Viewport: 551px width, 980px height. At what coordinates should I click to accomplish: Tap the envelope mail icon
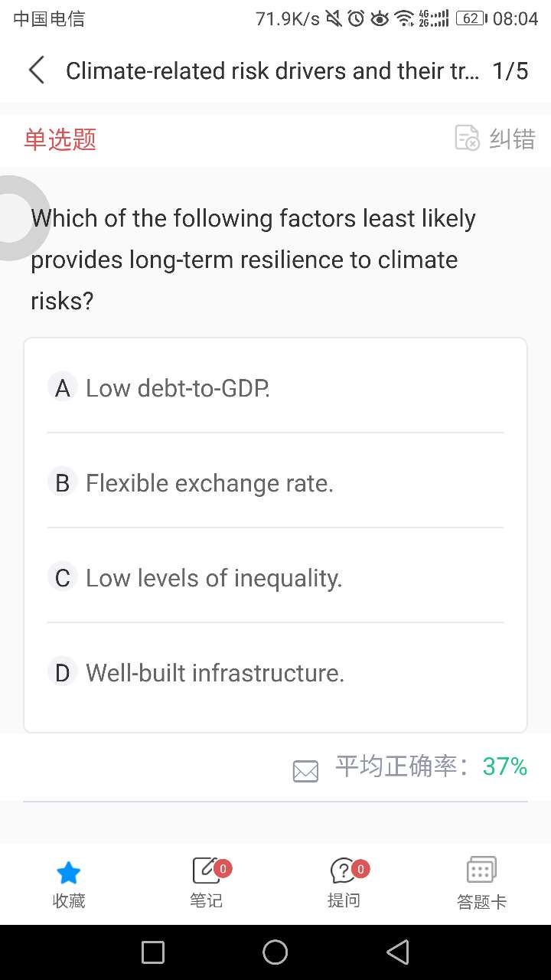point(305,770)
